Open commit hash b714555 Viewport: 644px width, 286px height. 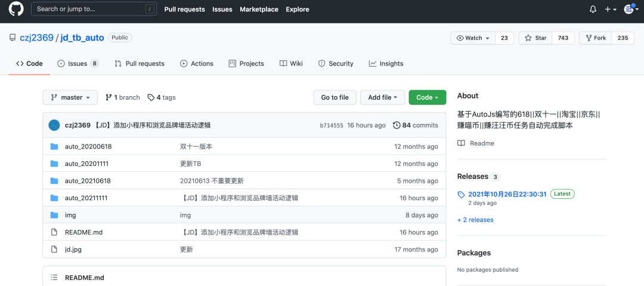click(332, 125)
